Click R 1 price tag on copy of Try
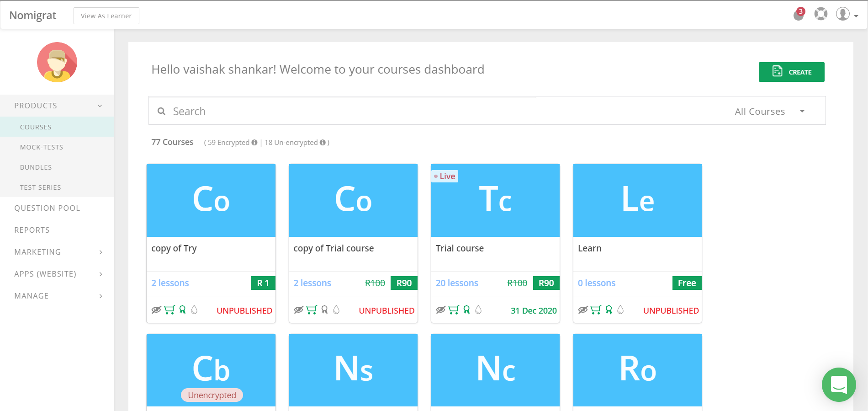868x411 pixels. point(263,283)
